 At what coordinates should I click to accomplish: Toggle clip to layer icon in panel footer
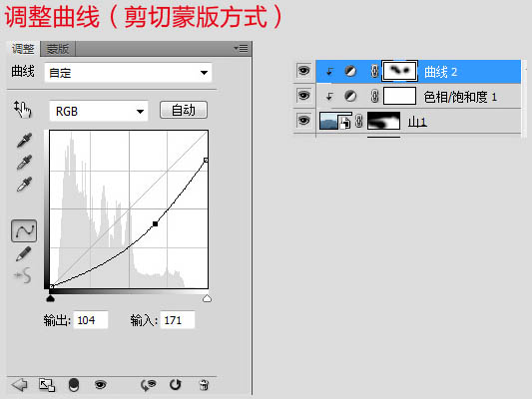[x=74, y=385]
